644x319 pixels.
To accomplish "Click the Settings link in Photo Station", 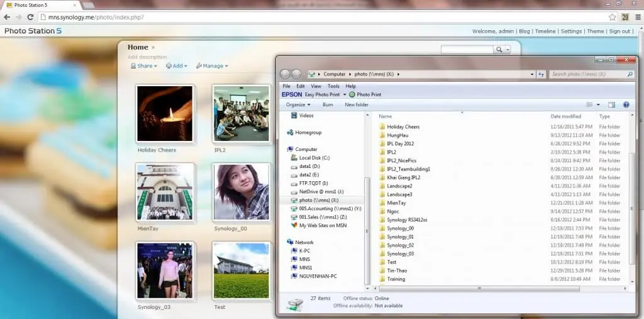I will 571,31.
